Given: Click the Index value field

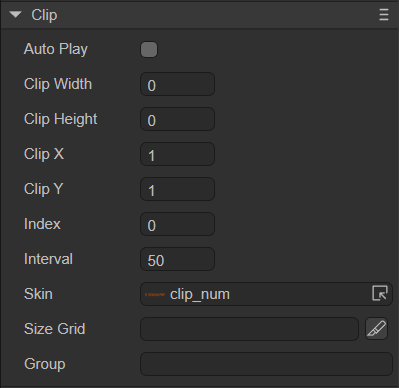Looking at the screenshot, I should click(177, 224).
